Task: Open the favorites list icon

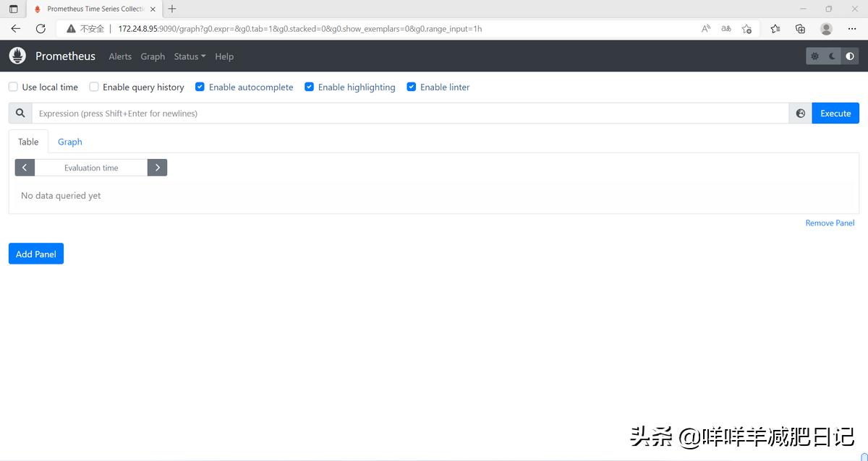Action: click(x=775, y=29)
